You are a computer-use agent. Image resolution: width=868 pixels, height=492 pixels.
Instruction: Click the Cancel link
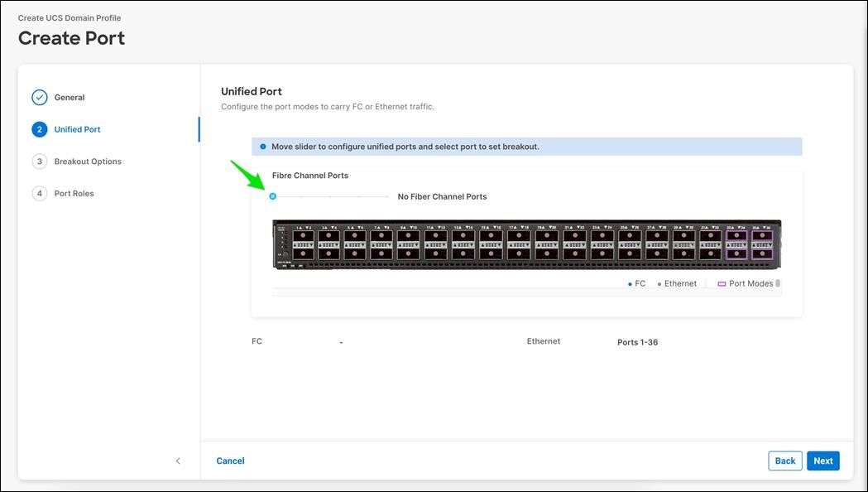pyautogui.click(x=230, y=461)
